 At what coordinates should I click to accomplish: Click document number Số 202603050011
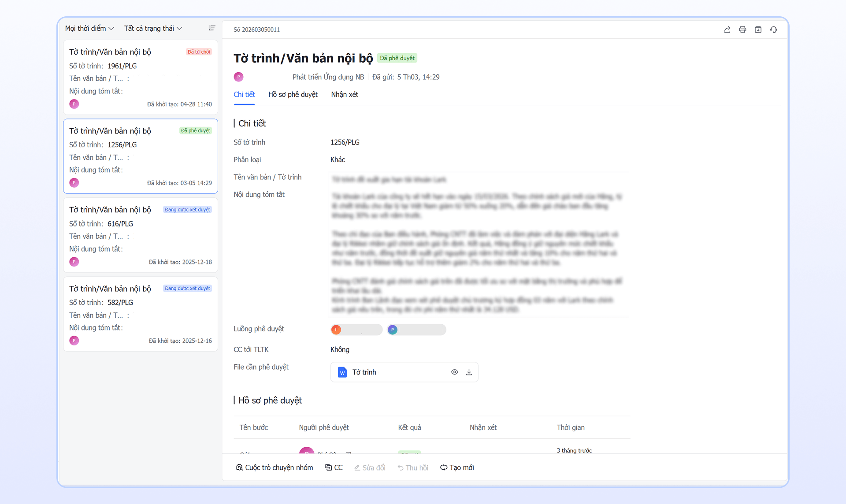point(256,30)
